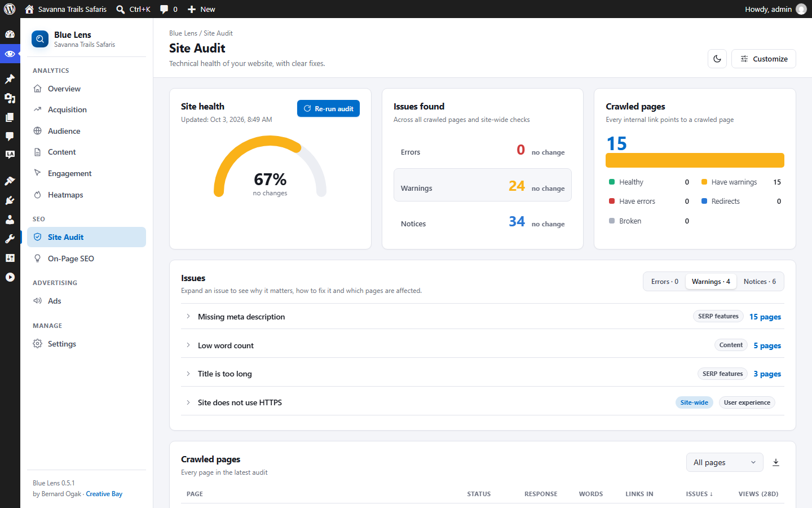Open the Pages icon in admin sidebar
The image size is (812, 508).
coord(10,117)
